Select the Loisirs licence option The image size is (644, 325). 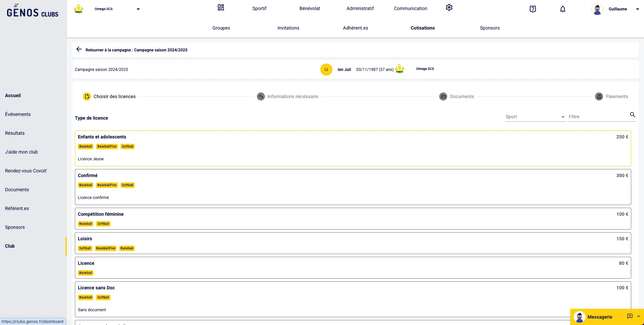(x=353, y=243)
